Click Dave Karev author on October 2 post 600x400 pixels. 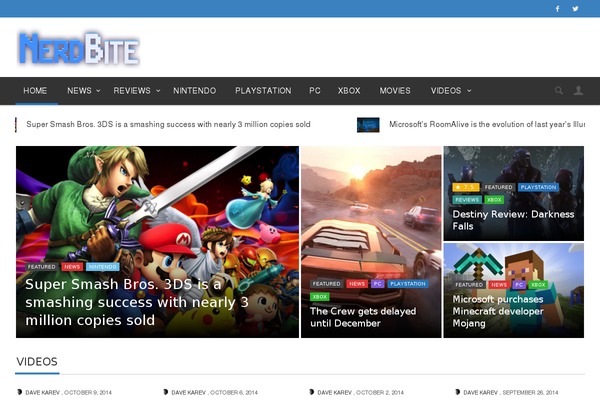[334, 392]
